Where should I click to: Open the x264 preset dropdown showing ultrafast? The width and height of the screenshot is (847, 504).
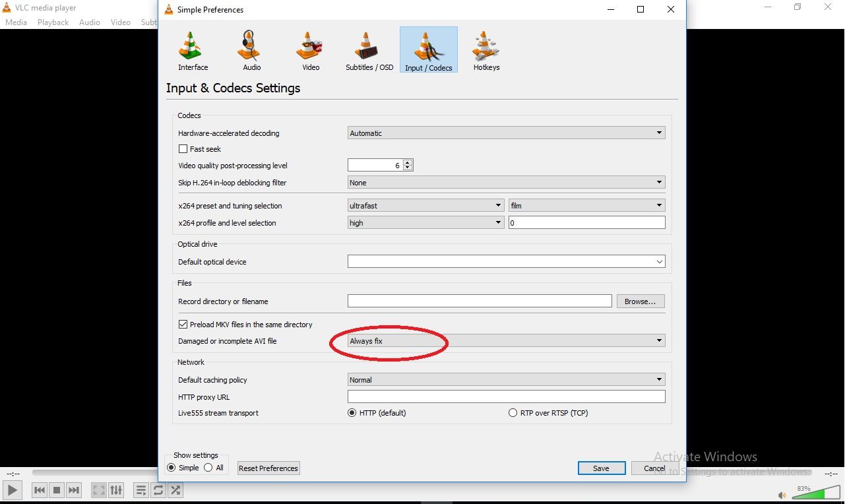coord(425,205)
